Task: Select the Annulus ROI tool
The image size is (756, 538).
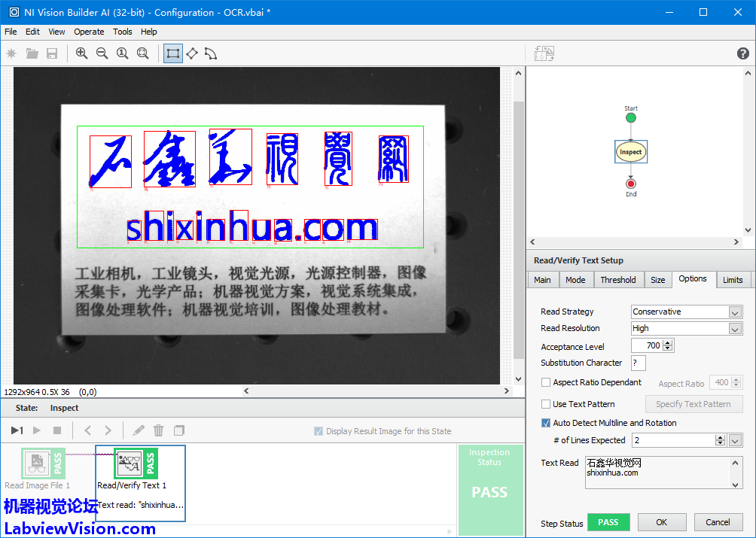Action: coord(211,53)
